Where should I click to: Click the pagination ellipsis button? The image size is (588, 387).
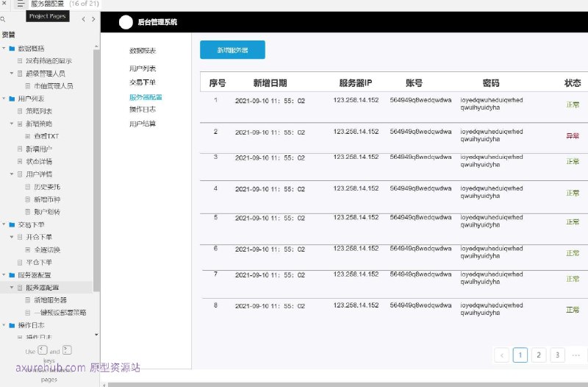coord(576,355)
